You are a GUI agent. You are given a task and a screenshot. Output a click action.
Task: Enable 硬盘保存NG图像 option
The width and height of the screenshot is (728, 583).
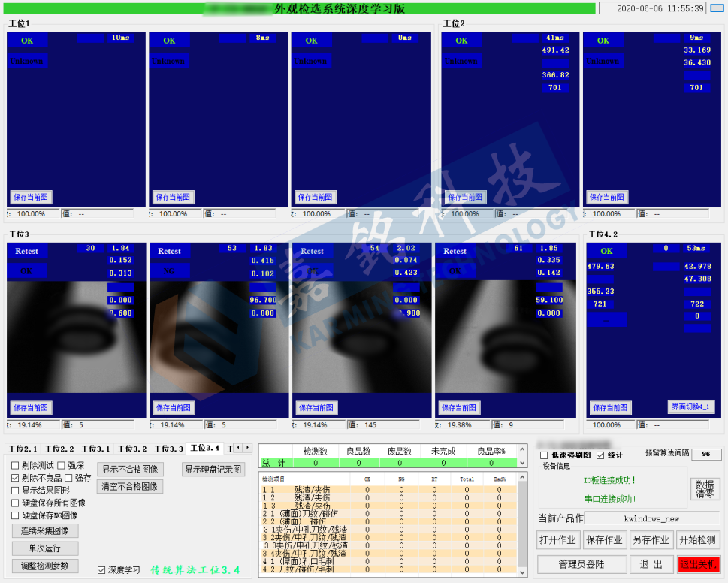15,515
